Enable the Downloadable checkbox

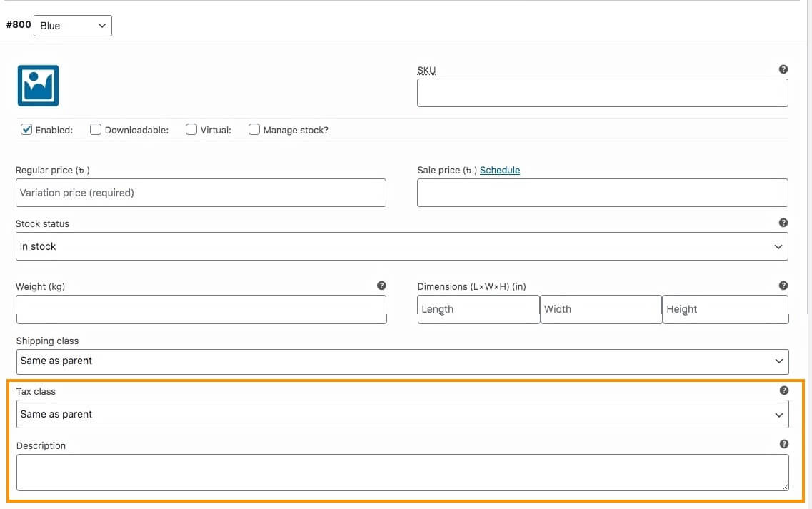coord(96,129)
